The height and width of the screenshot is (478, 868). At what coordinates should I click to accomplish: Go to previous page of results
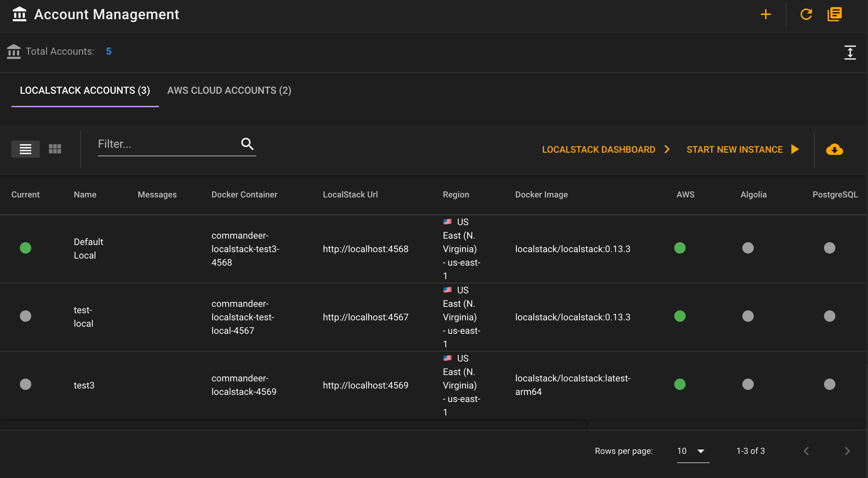[x=806, y=451]
